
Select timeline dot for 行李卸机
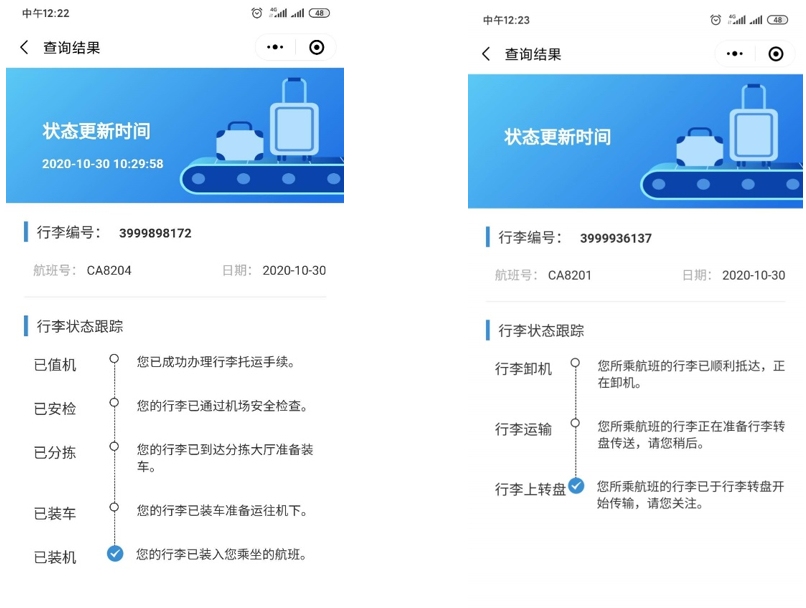[x=575, y=363]
